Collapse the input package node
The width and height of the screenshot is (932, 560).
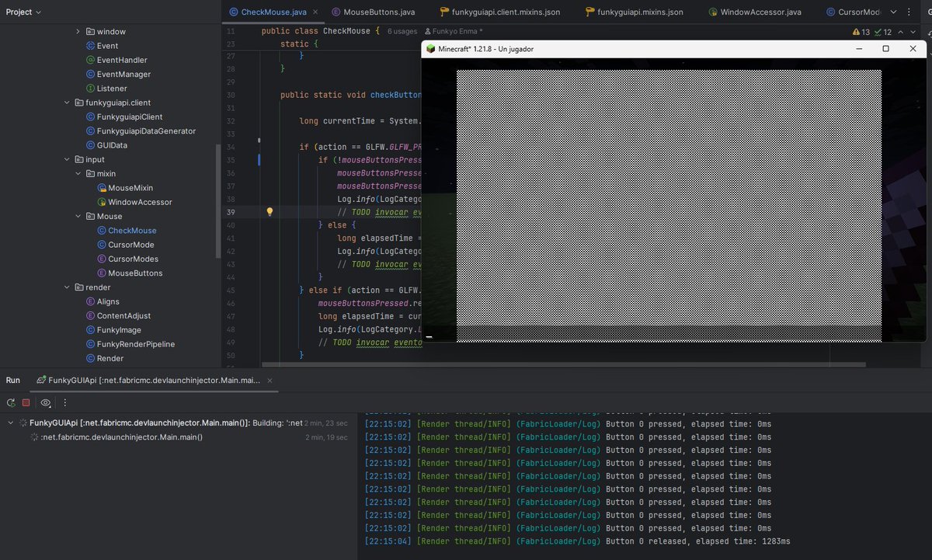67,159
